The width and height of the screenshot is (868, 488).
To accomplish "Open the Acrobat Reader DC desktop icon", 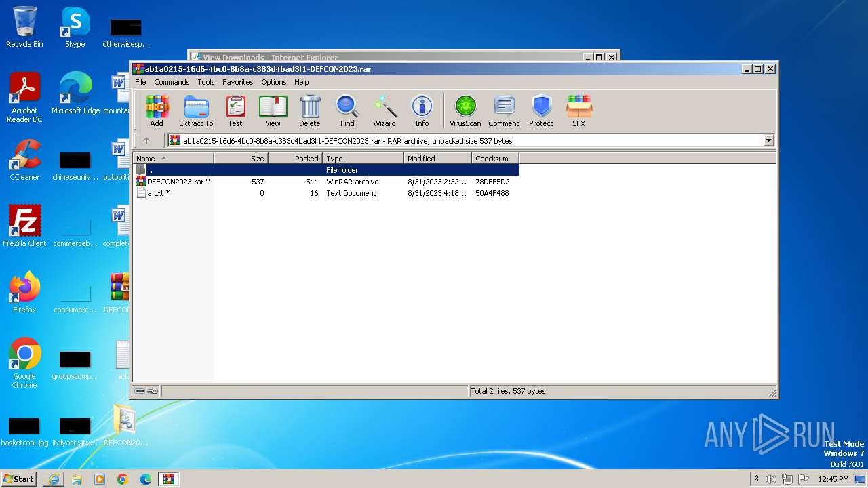I will 24,98.
